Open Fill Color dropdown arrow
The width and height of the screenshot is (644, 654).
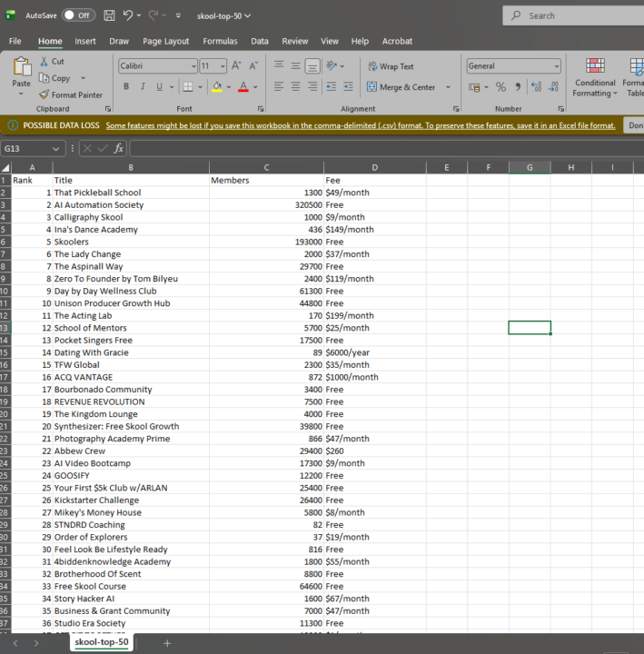pyautogui.click(x=229, y=87)
